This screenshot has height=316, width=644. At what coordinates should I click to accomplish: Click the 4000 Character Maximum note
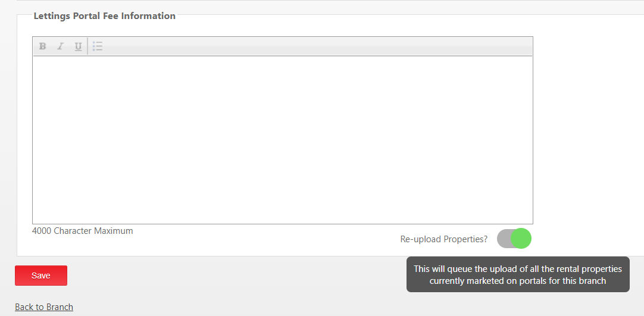pyautogui.click(x=83, y=231)
